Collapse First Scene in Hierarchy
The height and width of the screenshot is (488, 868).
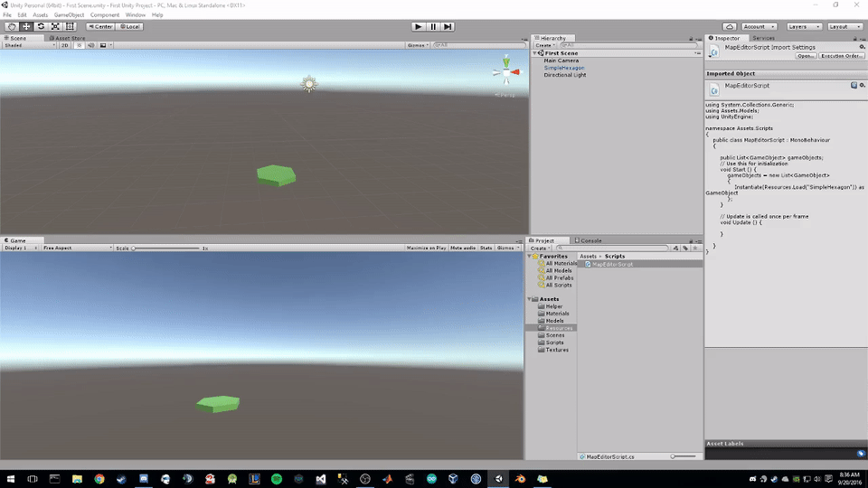(534, 53)
